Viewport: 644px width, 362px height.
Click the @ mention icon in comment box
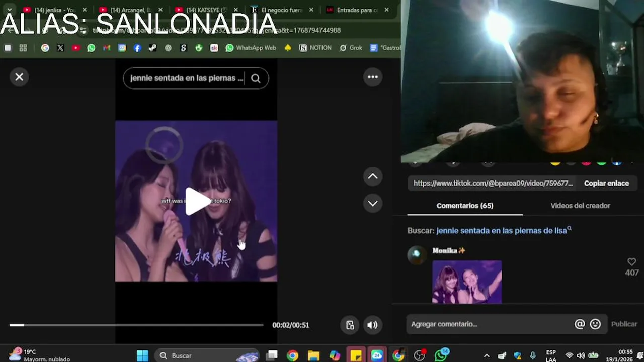580,324
